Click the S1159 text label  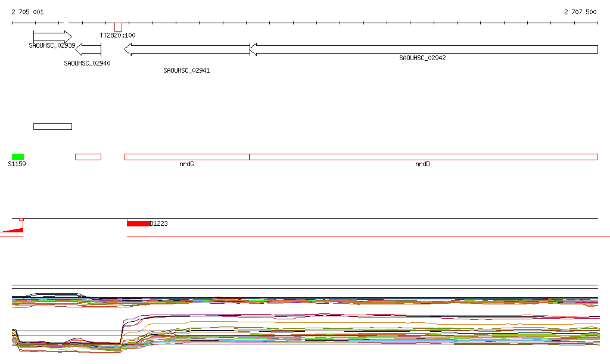coord(17,164)
